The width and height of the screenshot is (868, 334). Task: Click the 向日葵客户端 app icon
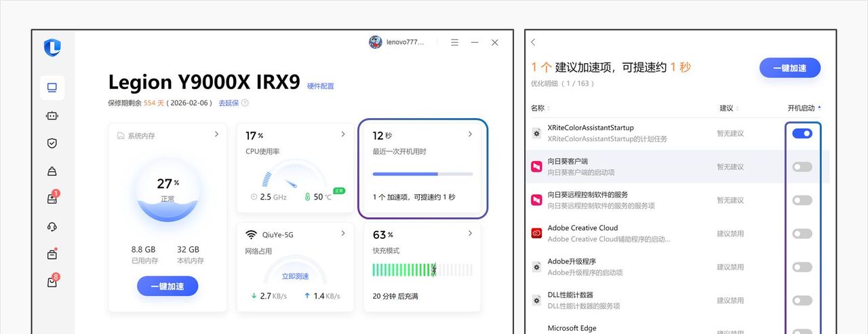pyautogui.click(x=536, y=166)
